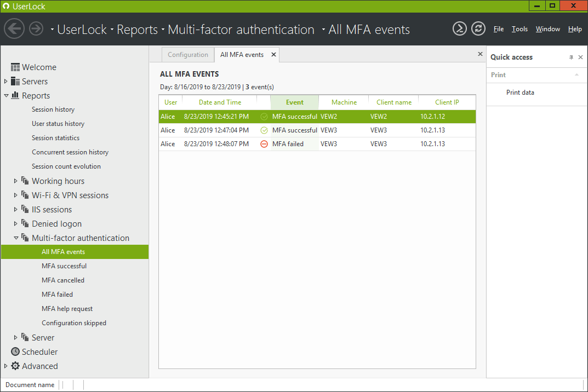Select MFA failed report in sidebar
This screenshot has width=588, height=392.
coord(58,295)
